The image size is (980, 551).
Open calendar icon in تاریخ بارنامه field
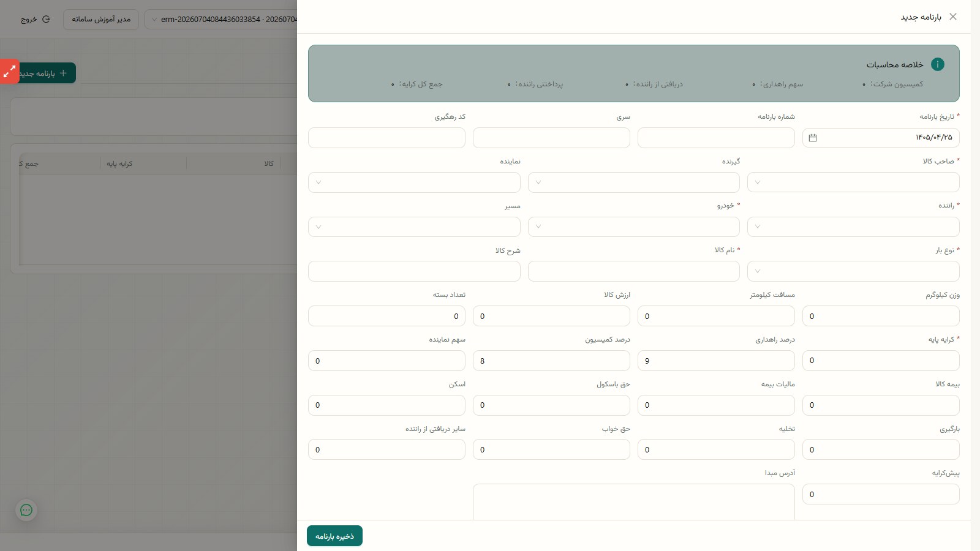point(813,138)
